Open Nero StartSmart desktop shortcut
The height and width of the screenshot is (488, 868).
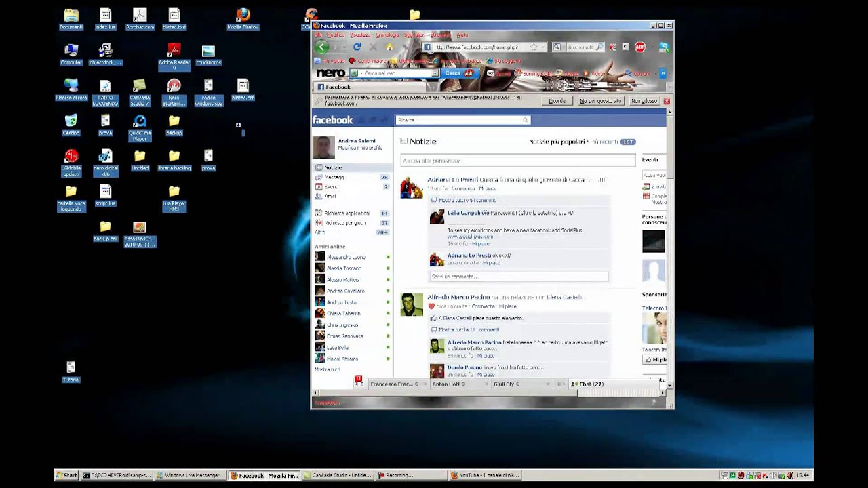(x=174, y=92)
